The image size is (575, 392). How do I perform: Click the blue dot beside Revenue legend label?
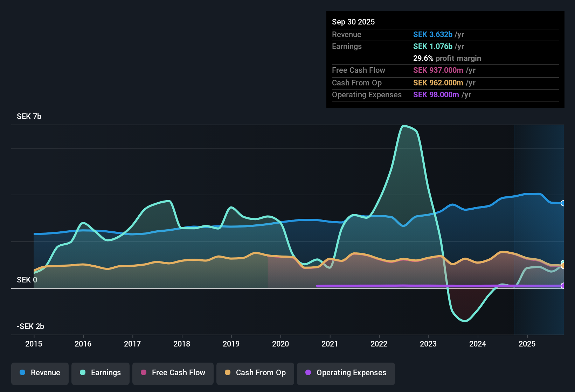(22, 372)
